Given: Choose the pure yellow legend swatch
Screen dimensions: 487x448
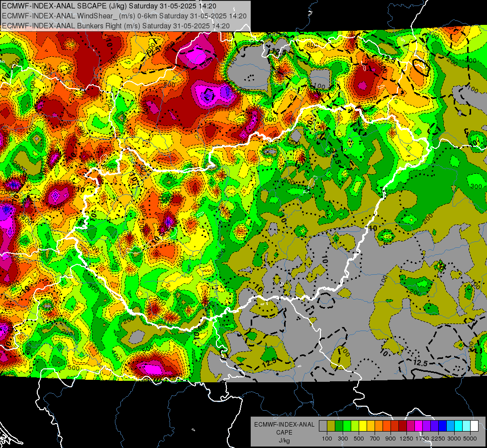Looking at the screenshot, I should pos(363,426).
